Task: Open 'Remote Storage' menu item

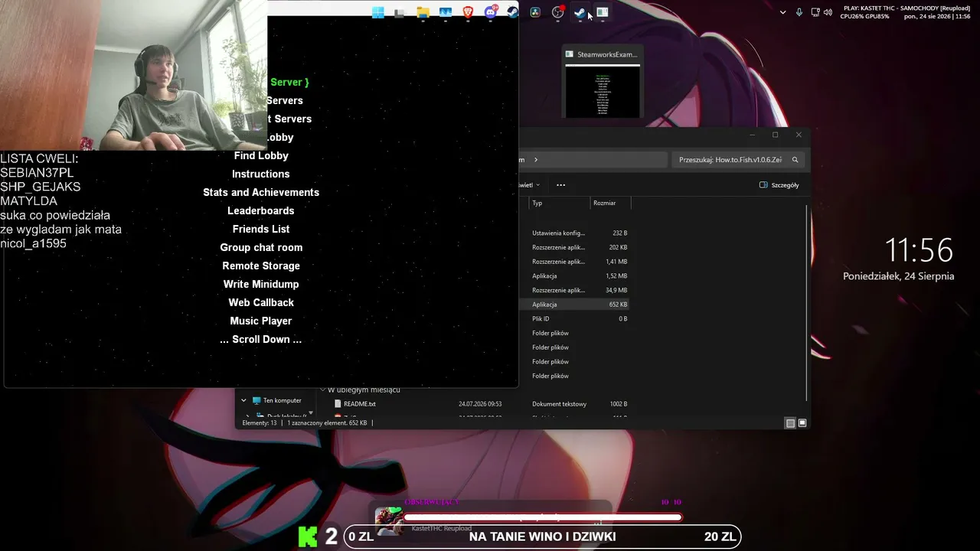Action: pos(261,266)
